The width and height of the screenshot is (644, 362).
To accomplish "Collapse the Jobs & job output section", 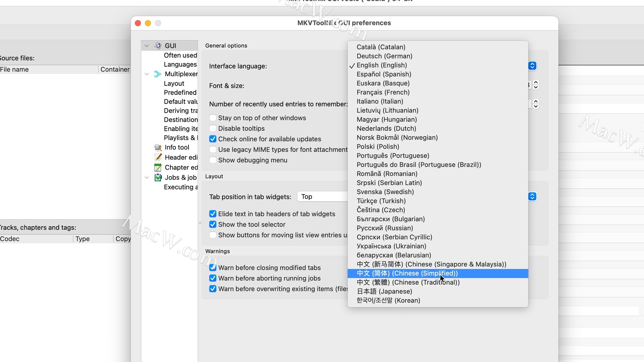I will 147,178.
